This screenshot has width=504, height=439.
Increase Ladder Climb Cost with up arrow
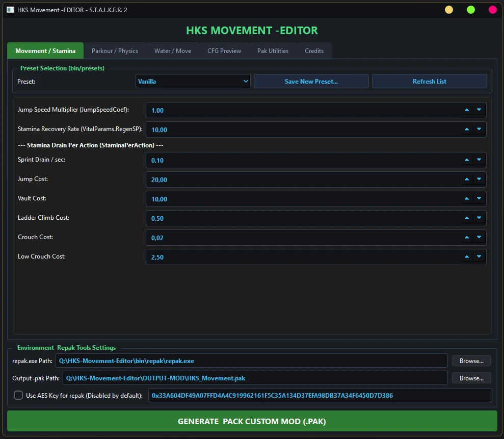(x=467, y=218)
